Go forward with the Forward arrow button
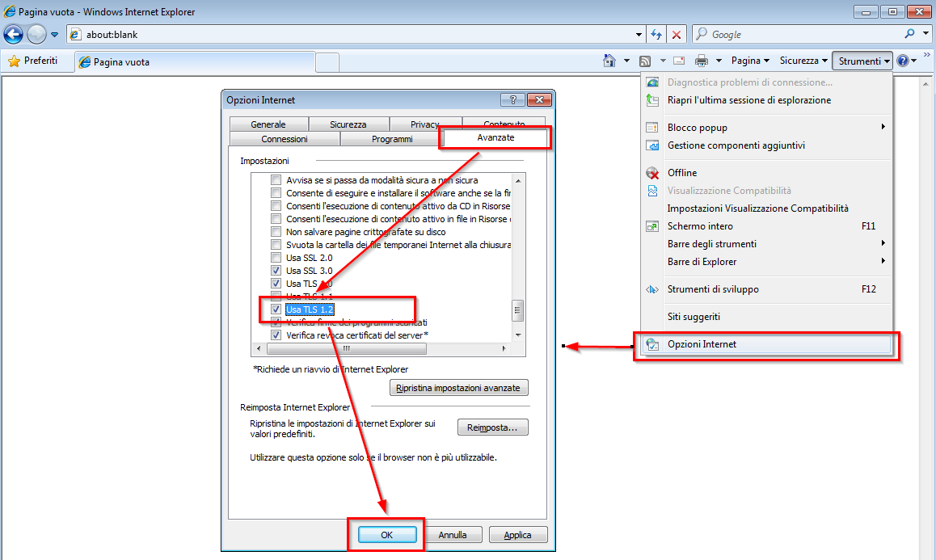 click(36, 35)
